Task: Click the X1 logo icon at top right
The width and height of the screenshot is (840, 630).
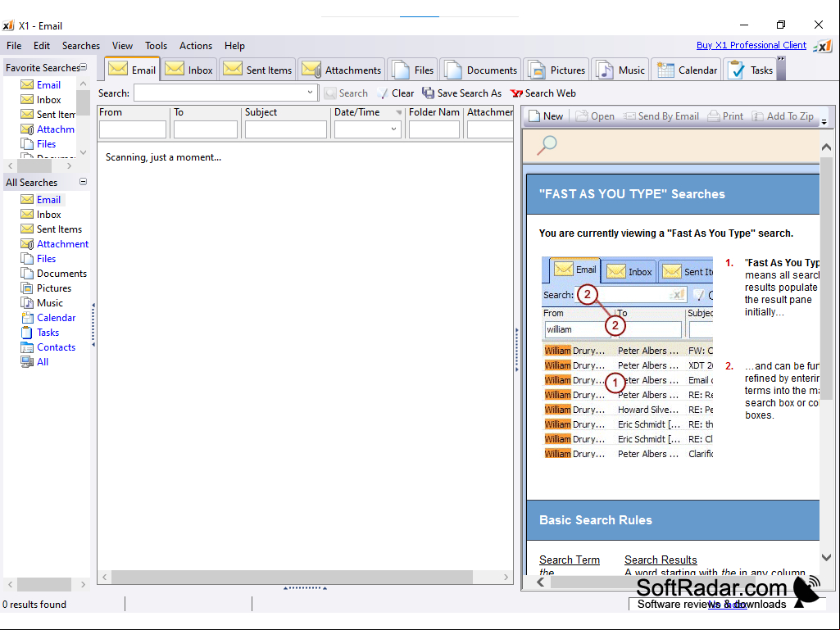Action: point(823,47)
